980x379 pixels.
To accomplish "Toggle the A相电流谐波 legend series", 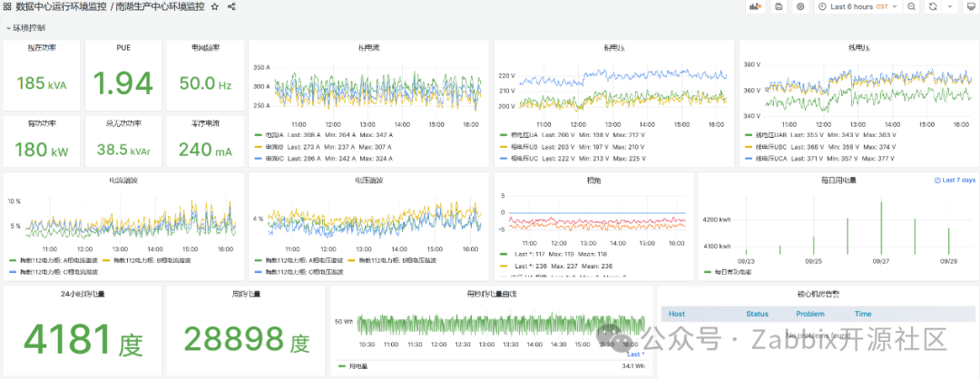I will coord(58,259).
